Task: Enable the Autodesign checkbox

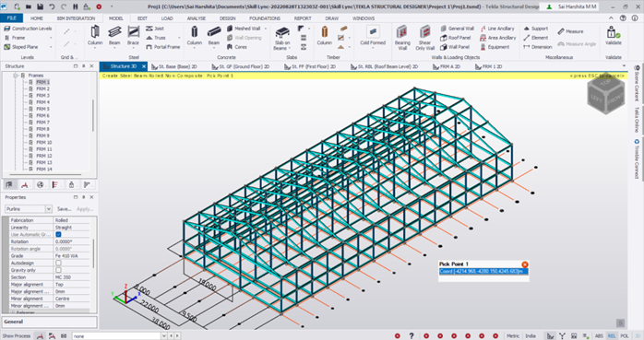Action: pyautogui.click(x=58, y=263)
